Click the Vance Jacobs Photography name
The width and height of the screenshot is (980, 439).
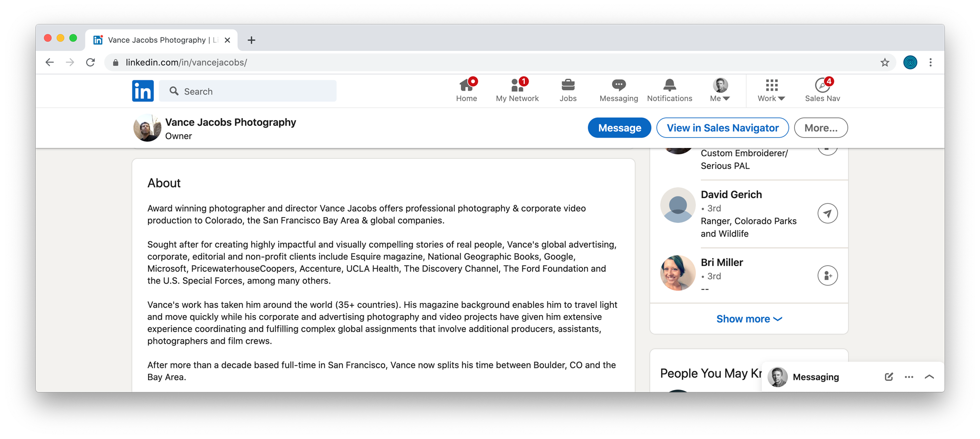pyautogui.click(x=230, y=122)
